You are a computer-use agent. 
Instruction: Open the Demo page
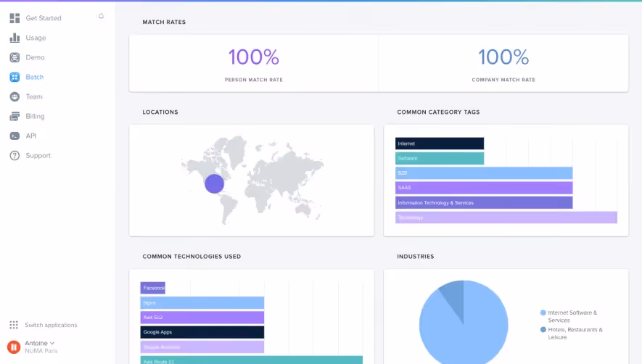pos(35,57)
